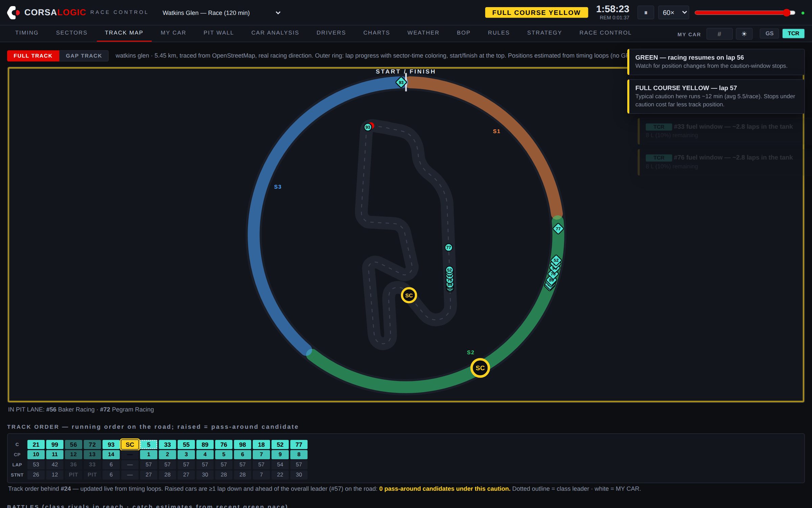This screenshot has height=508, width=812.
Task: Select car 93 in track order row
Action: coord(111,444)
